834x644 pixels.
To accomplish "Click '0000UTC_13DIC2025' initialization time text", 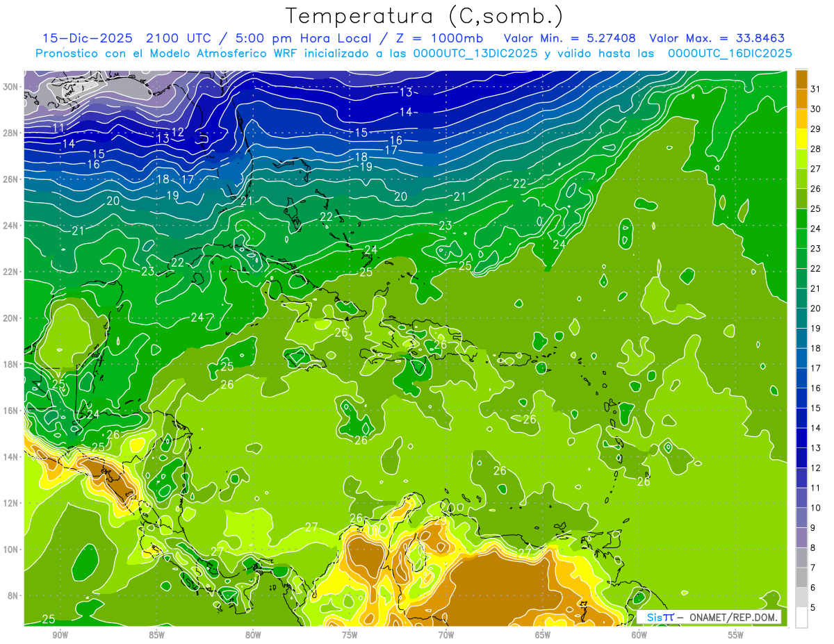I will [x=475, y=53].
